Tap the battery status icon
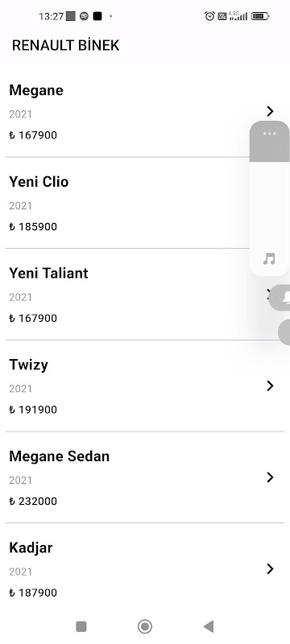Viewport: 290px width, 644px height. pos(259,16)
